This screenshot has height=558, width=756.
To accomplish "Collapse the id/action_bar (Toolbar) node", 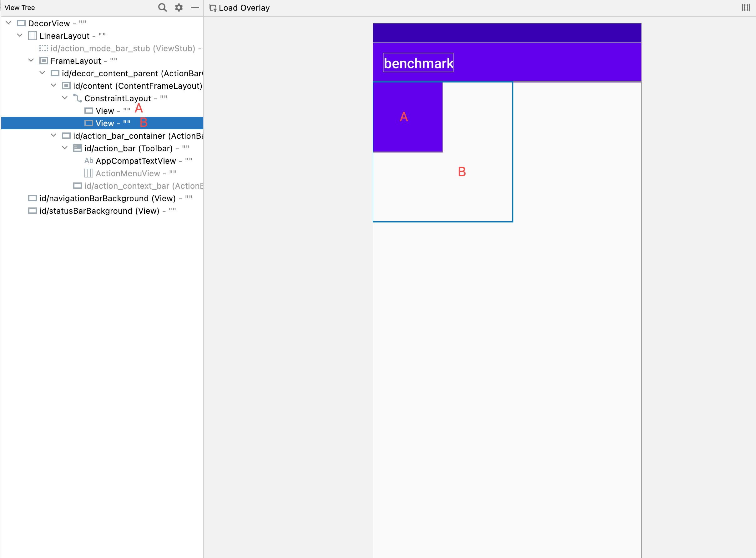I will click(x=65, y=148).
